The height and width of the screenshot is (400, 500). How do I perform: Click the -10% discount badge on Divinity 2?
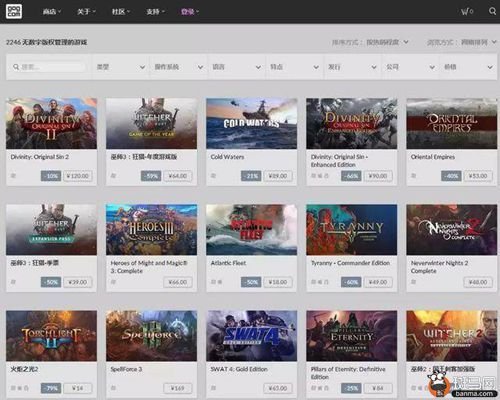51,176
